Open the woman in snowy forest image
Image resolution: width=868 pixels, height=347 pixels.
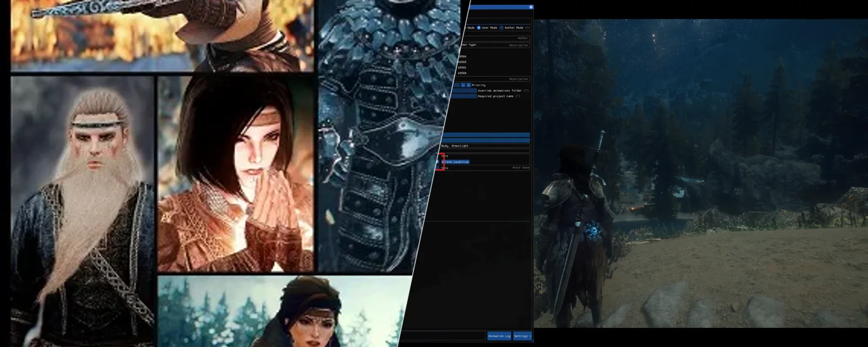[x=285, y=311]
